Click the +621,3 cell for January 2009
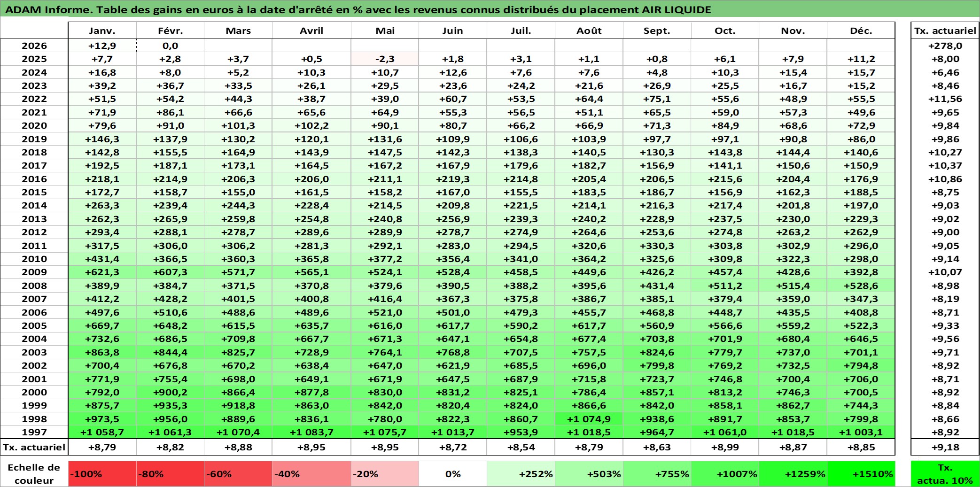Image resolution: width=980 pixels, height=487 pixels. 102,272
